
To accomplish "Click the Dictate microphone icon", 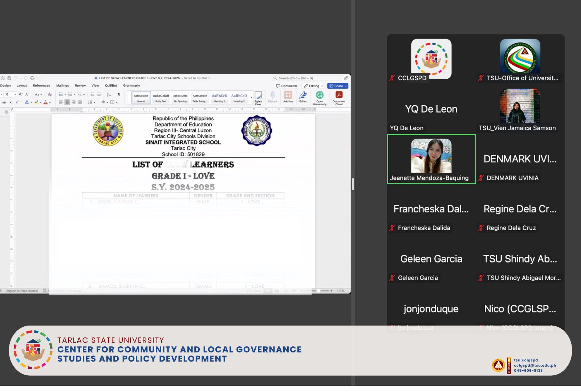I will [x=273, y=97].
